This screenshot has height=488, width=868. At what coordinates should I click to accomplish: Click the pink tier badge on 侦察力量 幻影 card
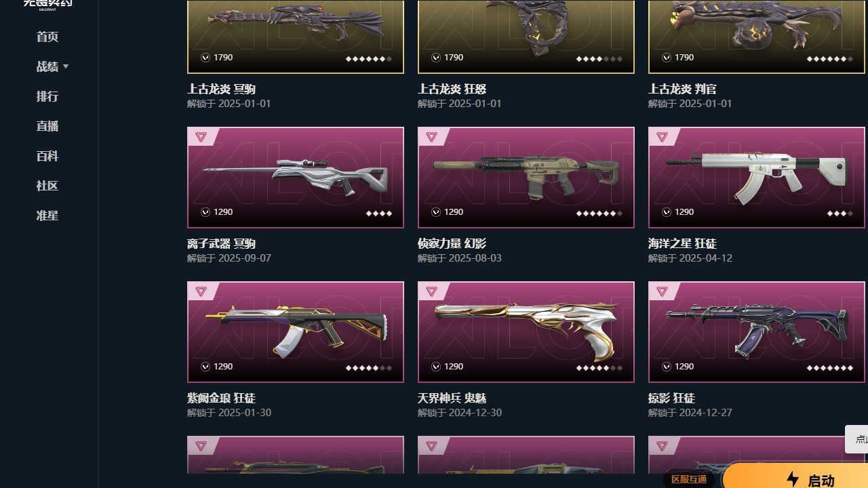pyautogui.click(x=431, y=137)
